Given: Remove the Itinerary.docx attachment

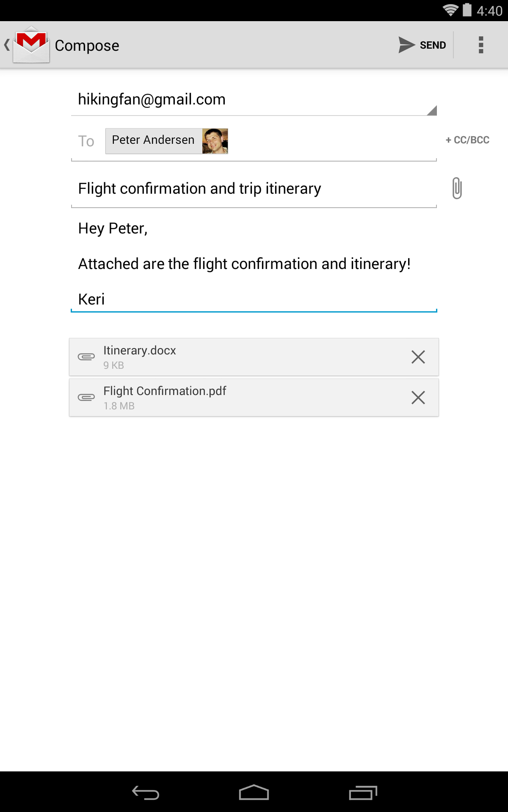Looking at the screenshot, I should pos(418,357).
